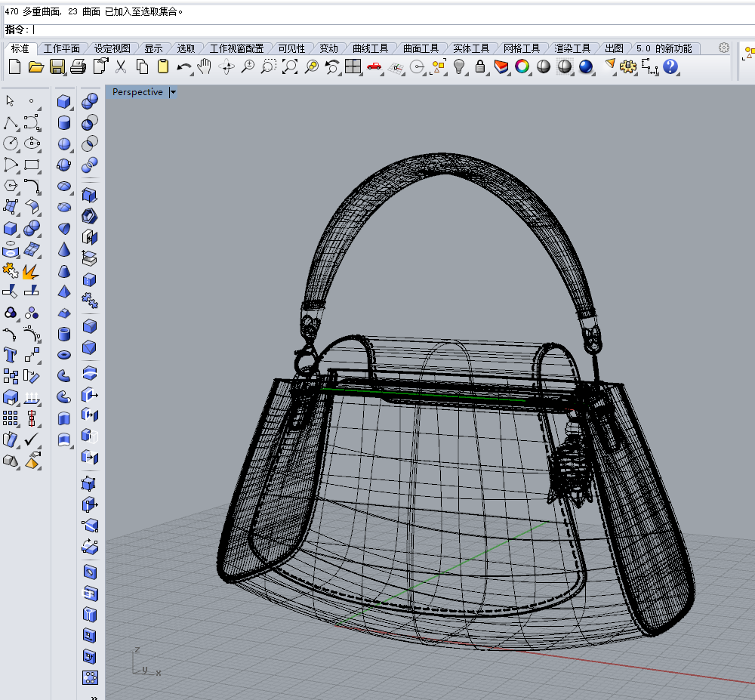Open toolbar options gear

click(724, 48)
